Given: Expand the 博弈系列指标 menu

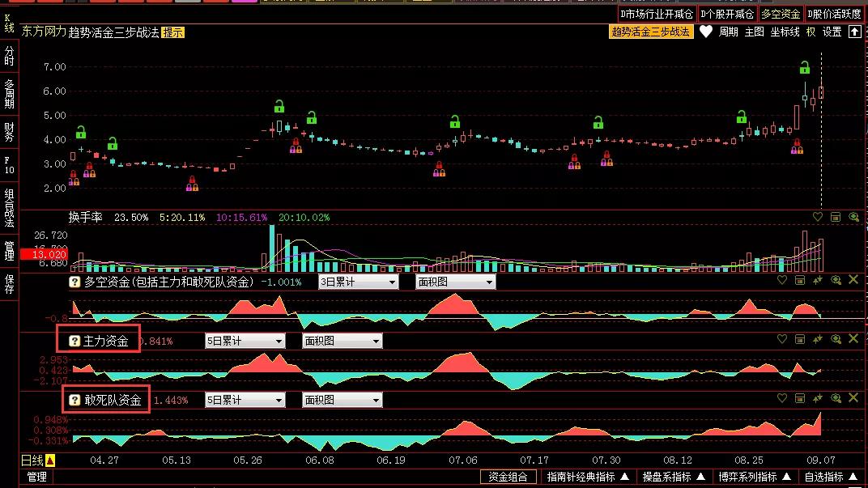Looking at the screenshot, I should pos(755,477).
